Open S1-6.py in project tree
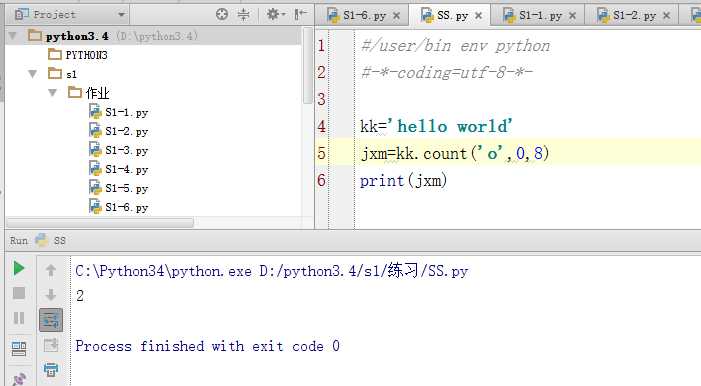Image resolution: width=701 pixels, height=386 pixels. click(x=118, y=208)
